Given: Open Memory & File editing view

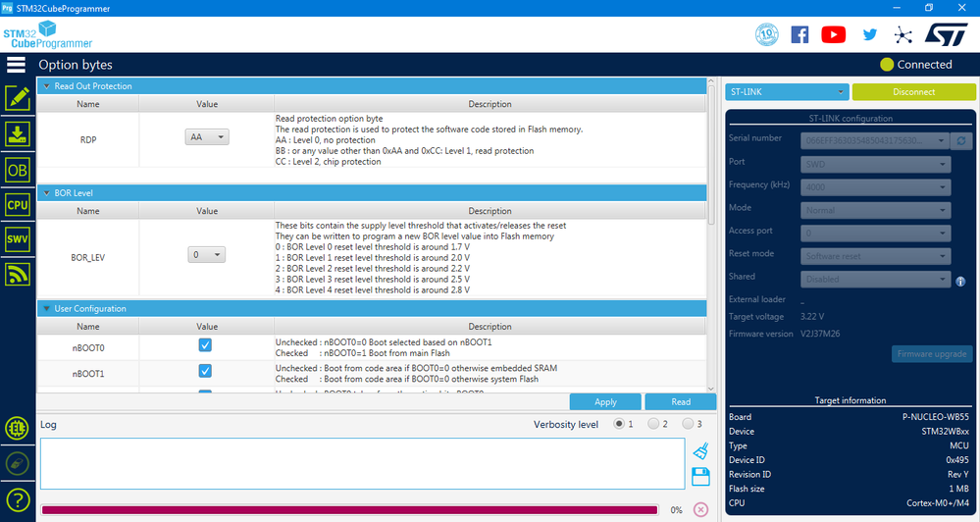Looking at the screenshot, I should [x=18, y=98].
